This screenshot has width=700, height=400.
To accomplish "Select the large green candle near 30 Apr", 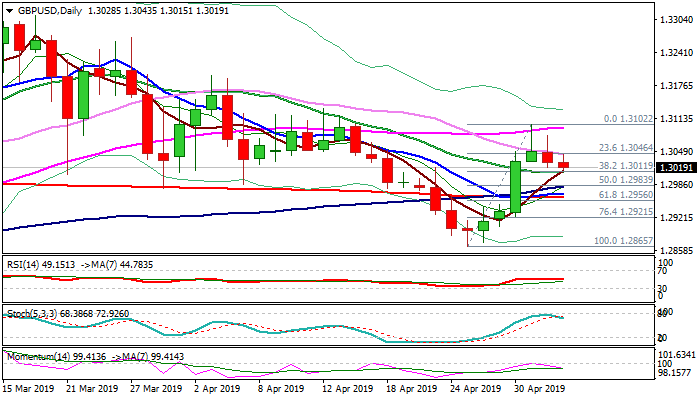I will (x=516, y=187).
